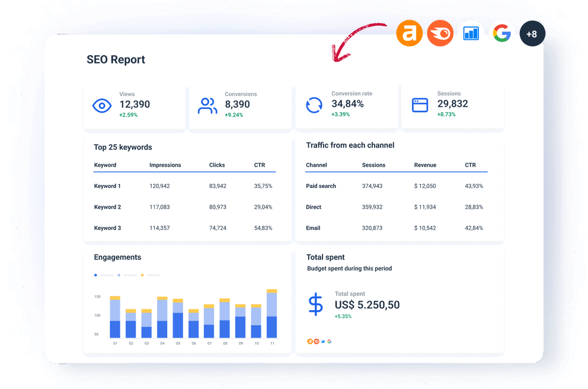Toggle the yellow series in the Engagements legend
Screen dimensions: 588x389
point(142,275)
